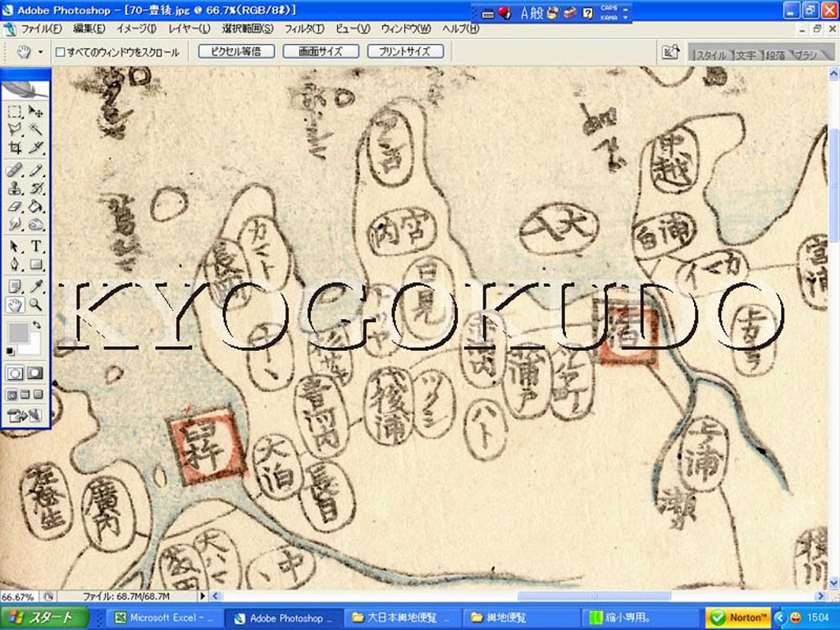Click horizontal scrollbar thumb
Screen dimensions: 840x630
594,596
